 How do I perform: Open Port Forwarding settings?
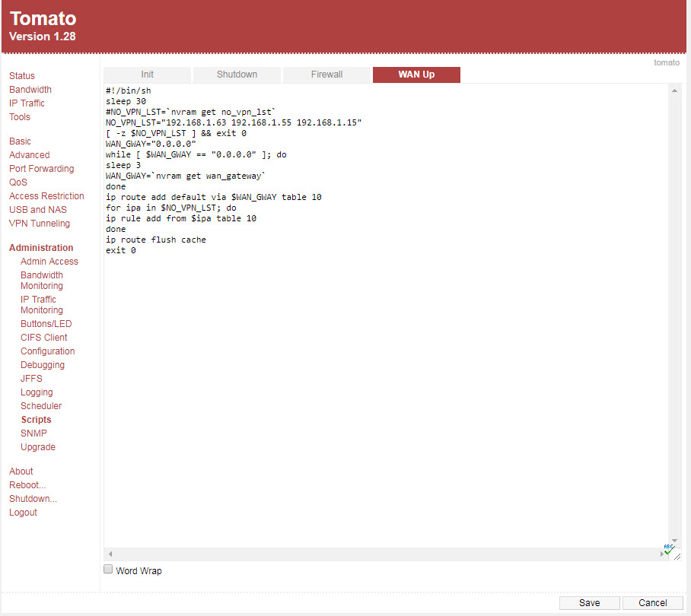(x=41, y=169)
